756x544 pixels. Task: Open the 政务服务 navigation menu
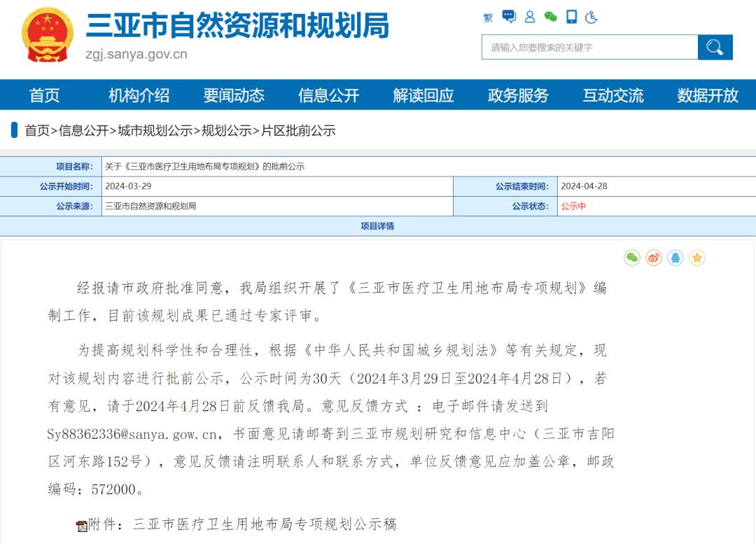[x=518, y=95]
